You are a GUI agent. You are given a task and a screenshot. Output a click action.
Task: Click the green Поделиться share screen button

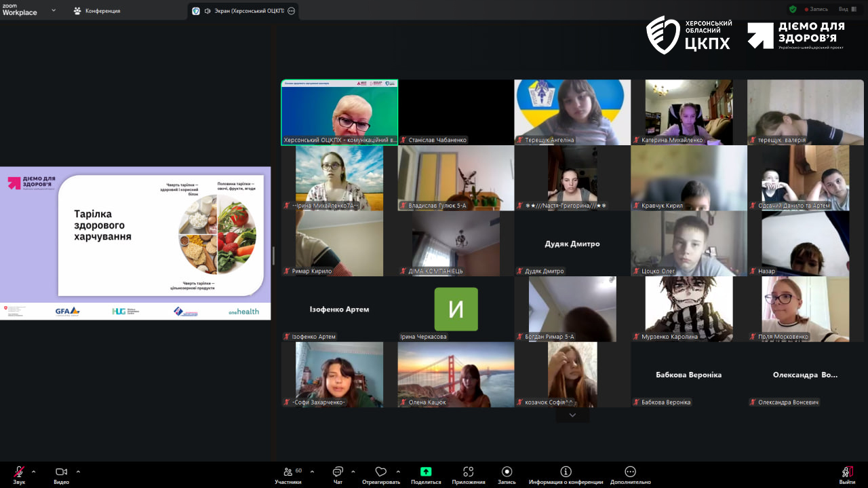pyautogui.click(x=426, y=472)
